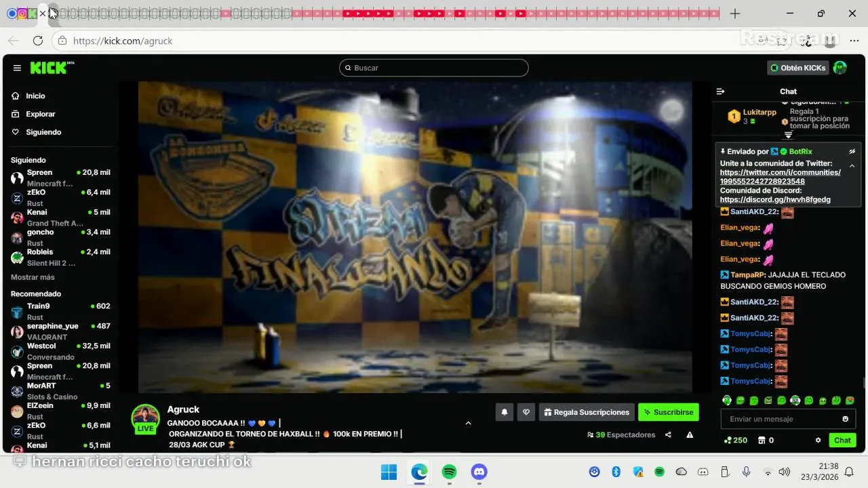Open chat settings gear icon
The image size is (868, 488).
coord(818,441)
